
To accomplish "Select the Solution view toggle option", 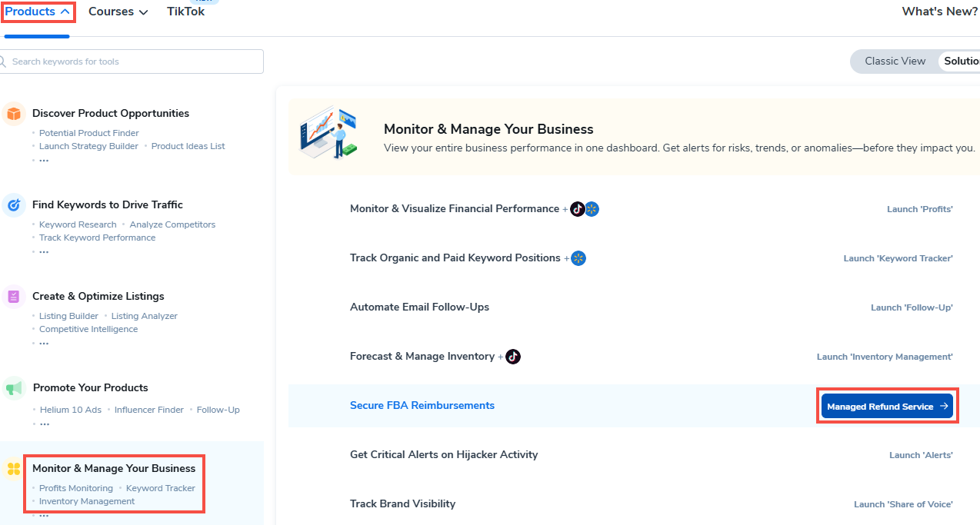I will 961,61.
